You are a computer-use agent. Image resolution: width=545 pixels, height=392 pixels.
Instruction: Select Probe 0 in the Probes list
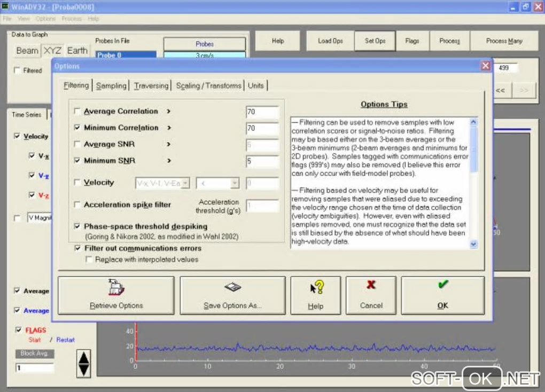(x=126, y=55)
